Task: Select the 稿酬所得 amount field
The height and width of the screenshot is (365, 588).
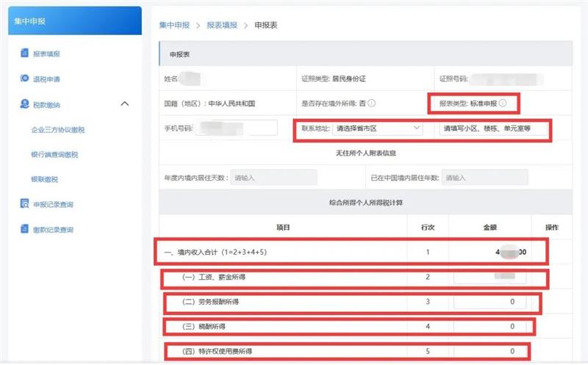Action: (x=490, y=326)
